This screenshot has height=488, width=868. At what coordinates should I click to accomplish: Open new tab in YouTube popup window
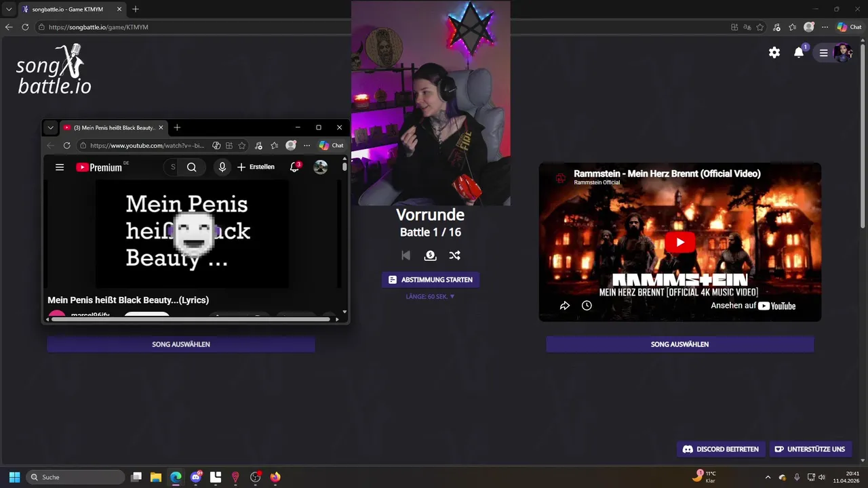[177, 127]
